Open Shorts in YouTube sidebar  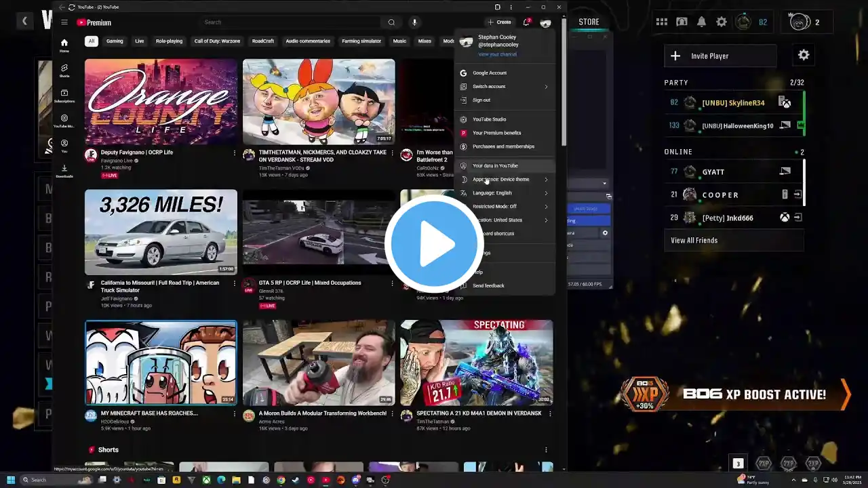pyautogui.click(x=64, y=70)
